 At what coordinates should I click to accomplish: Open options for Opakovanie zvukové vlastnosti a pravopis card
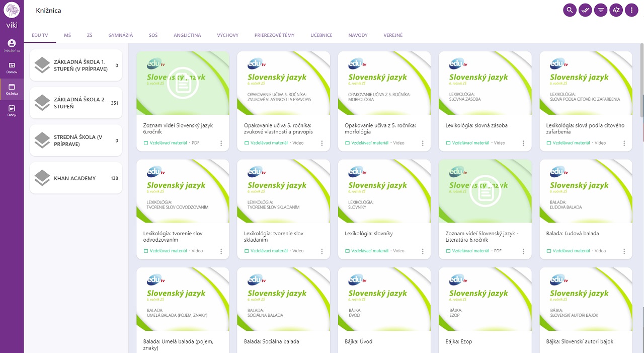coord(322,143)
